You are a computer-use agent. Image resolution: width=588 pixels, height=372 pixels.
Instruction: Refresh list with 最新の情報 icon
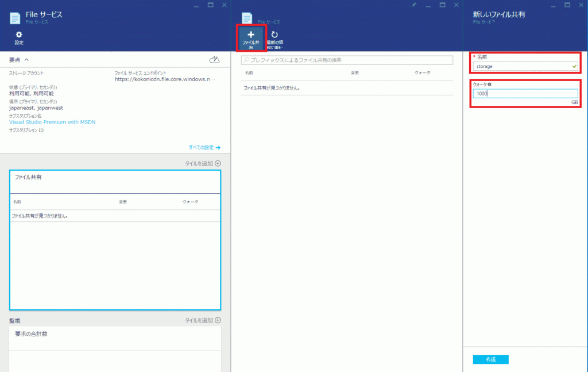tap(274, 39)
